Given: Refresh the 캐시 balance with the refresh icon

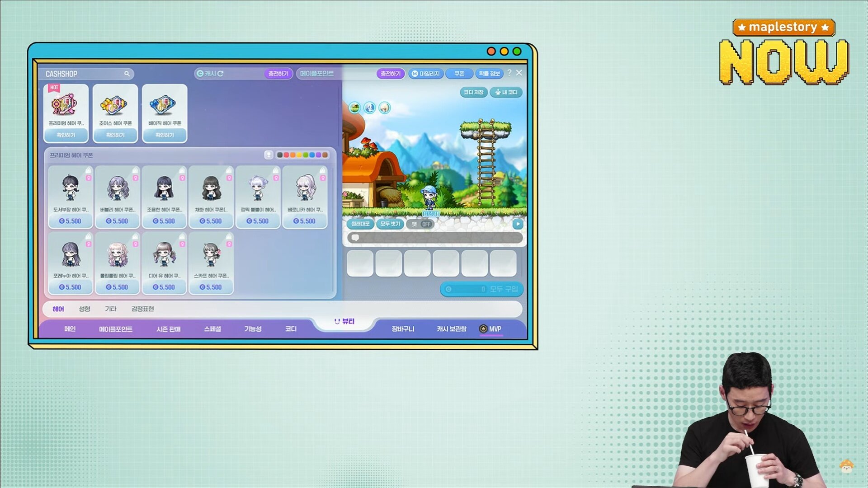Looking at the screenshot, I should pos(221,73).
